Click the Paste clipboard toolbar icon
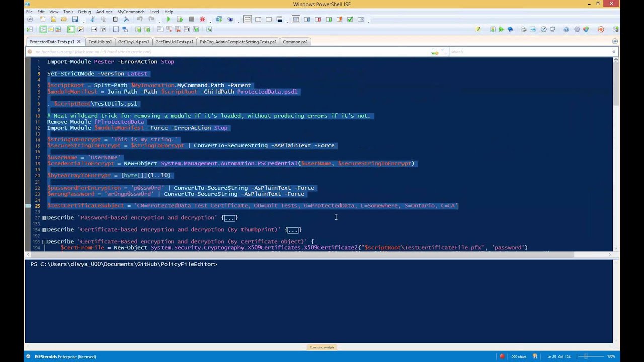This screenshot has width=644, height=362. (x=115, y=19)
